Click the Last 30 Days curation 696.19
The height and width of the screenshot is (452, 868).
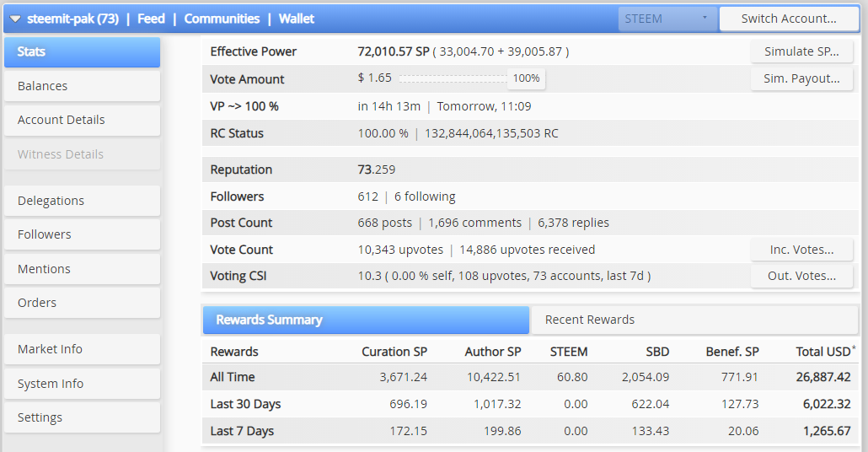pyautogui.click(x=408, y=405)
